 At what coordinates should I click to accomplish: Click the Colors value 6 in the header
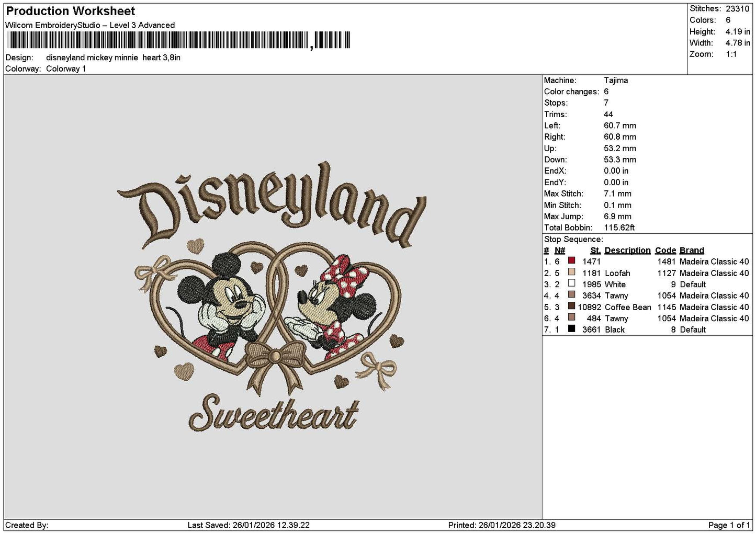(x=728, y=20)
